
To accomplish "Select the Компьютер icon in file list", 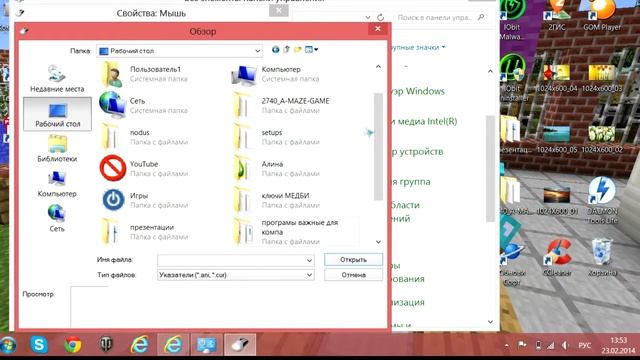I will (x=244, y=75).
